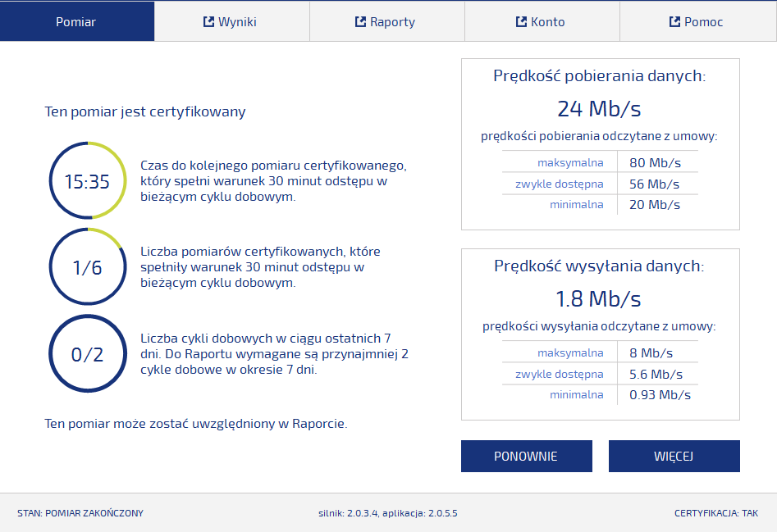Open the Wyniki tab label
The height and width of the screenshot is (532, 777).
pos(237,22)
